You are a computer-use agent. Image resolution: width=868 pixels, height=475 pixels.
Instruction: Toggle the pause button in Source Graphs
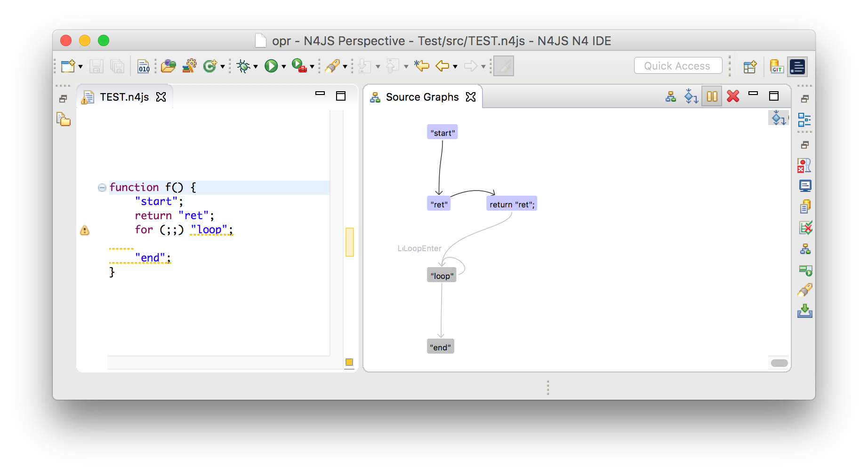click(x=712, y=96)
